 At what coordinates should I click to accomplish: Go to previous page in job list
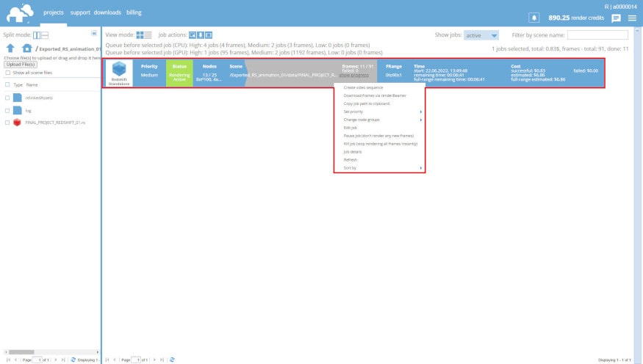click(x=115, y=360)
